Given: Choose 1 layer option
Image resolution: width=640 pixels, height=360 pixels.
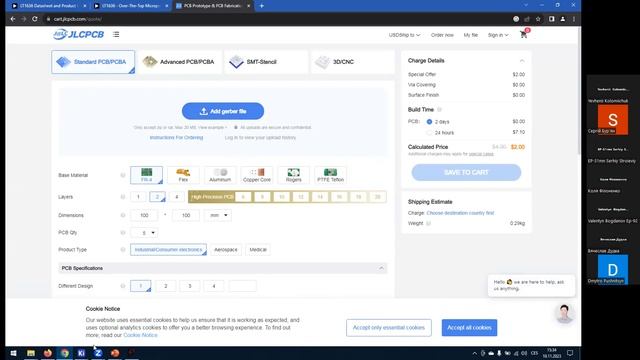Looking at the screenshot, I should coord(138,197).
